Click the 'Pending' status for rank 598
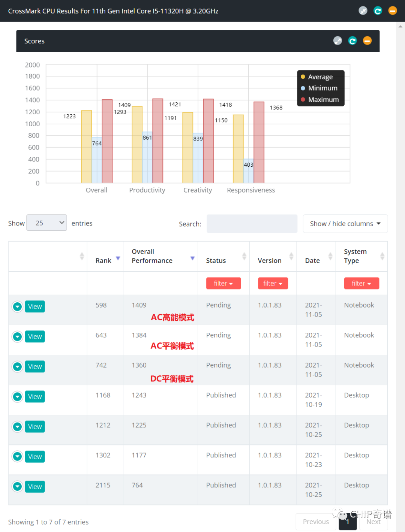This screenshot has height=532, width=405. (x=219, y=305)
